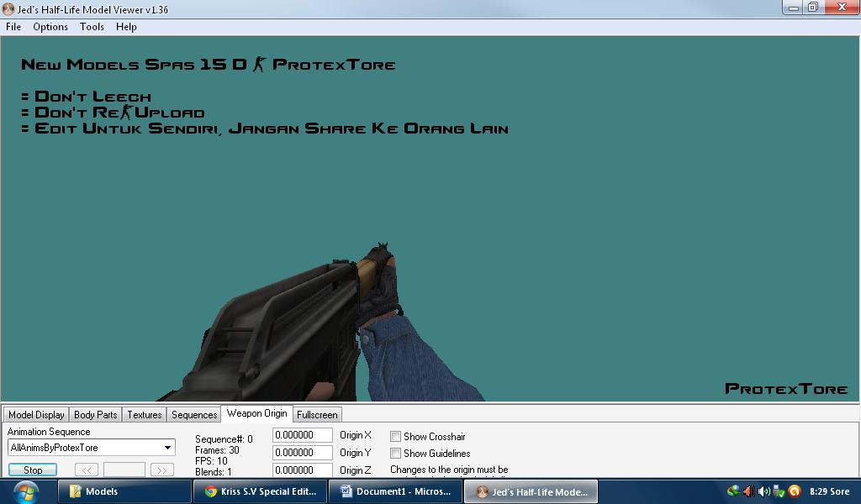Minimize the Model Viewer window
The width and height of the screenshot is (861, 504).
[x=794, y=8]
